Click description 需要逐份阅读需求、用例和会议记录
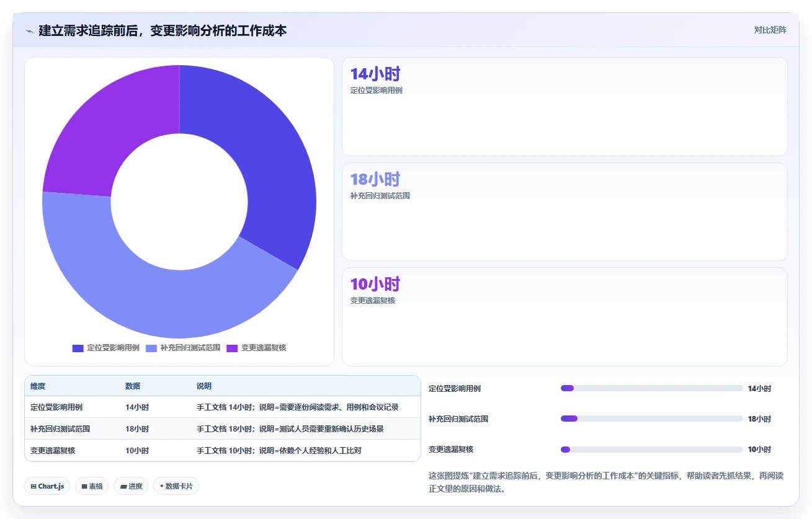Viewport: 812px width, 519px height. [339, 407]
